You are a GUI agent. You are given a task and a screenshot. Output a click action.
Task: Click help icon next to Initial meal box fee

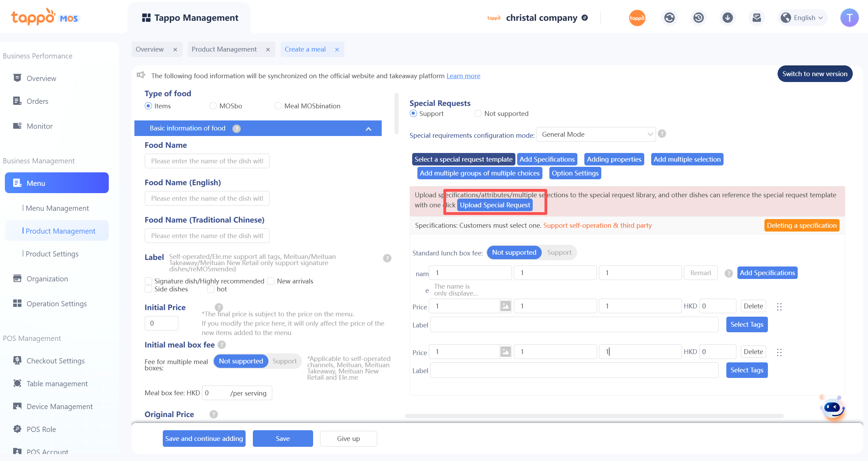click(222, 345)
